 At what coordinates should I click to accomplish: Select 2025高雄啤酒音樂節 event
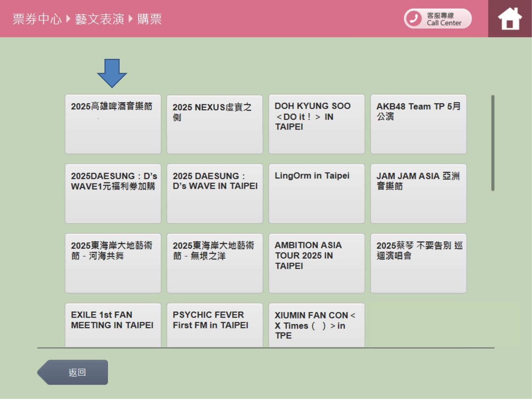(113, 124)
